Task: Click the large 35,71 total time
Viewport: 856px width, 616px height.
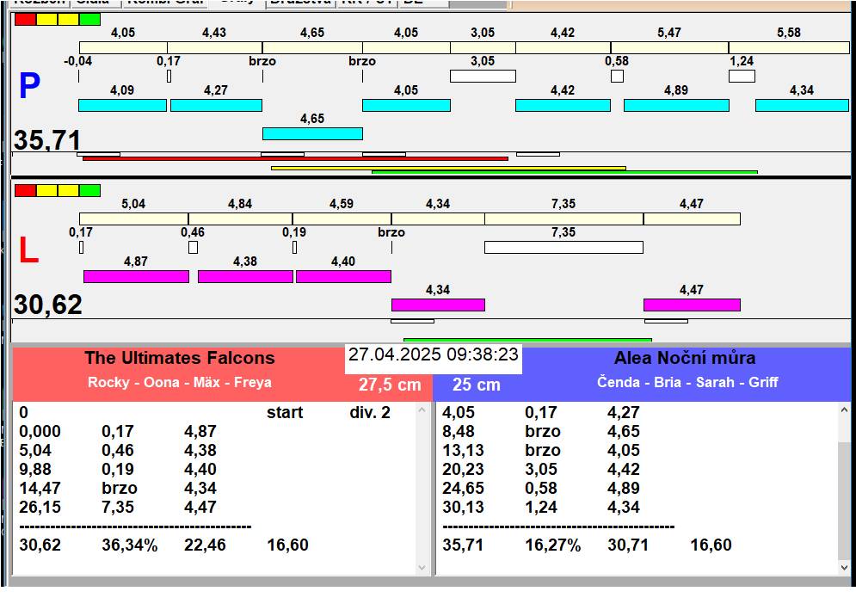Action: pyautogui.click(x=47, y=140)
